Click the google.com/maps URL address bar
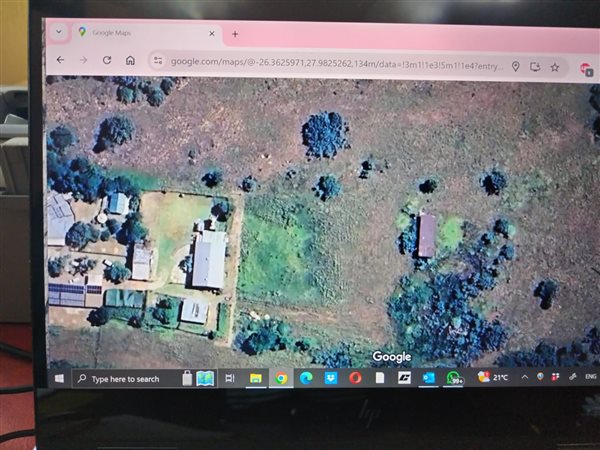The image size is (600, 450). point(337,64)
